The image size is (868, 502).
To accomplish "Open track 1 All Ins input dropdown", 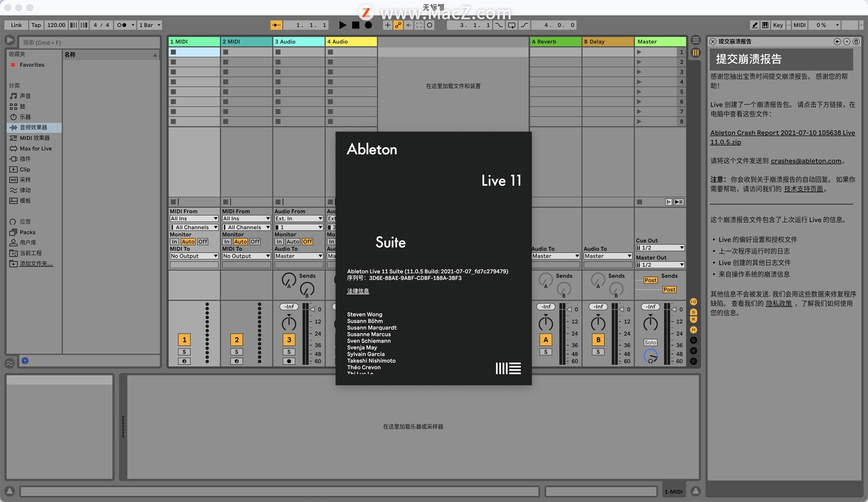I will 194,219.
